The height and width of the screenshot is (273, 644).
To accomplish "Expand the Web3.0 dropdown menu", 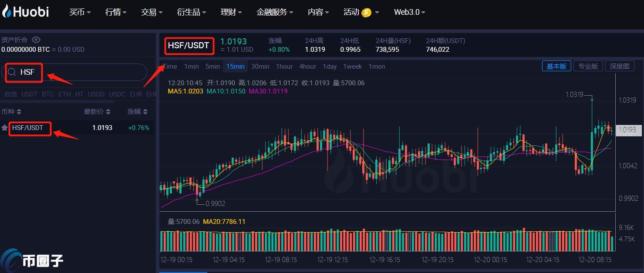I will pyautogui.click(x=409, y=12).
